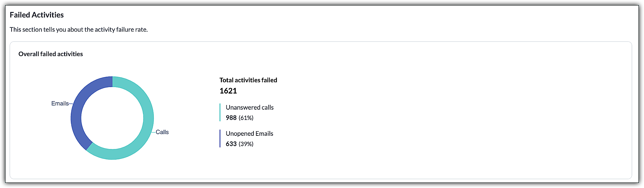
Task: Click the teal bar beside Unanswered calls
Action: click(220, 113)
